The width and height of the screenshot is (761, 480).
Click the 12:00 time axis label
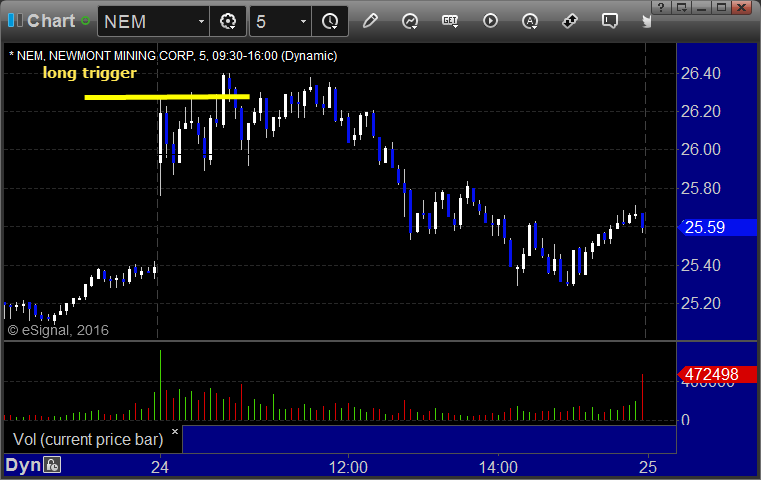click(348, 467)
